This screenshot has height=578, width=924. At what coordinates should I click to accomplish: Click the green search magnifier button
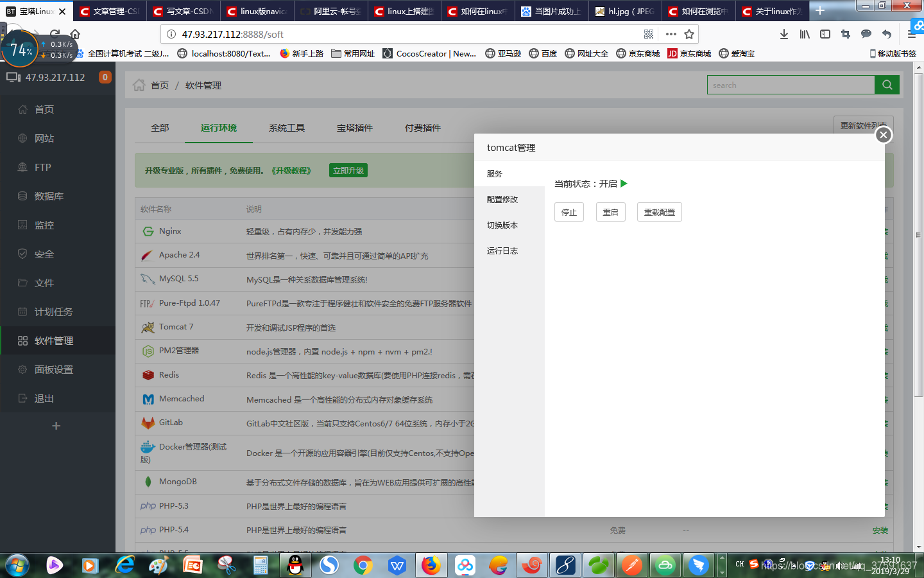887,85
